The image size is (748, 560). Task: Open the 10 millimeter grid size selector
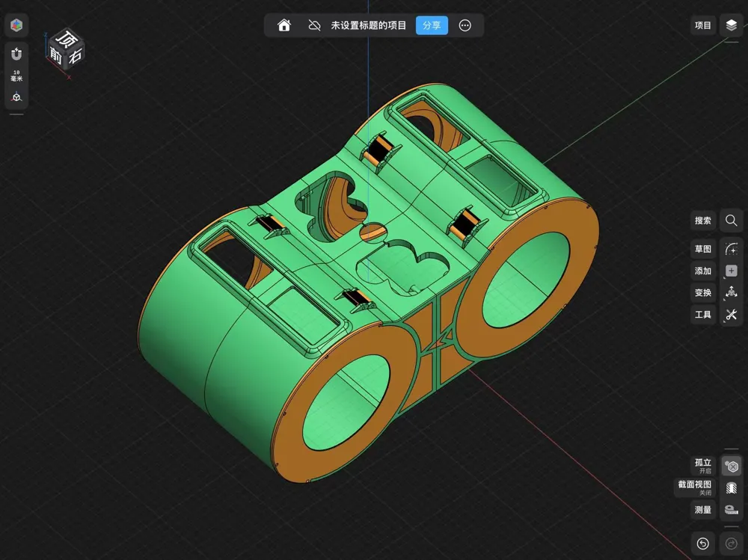(16, 73)
